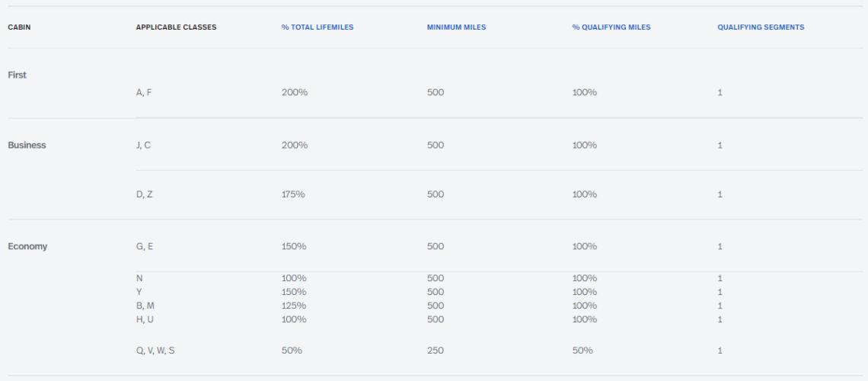This screenshot has height=381, width=868.
Task: Click the Qualifying Segments column header
Action: (760, 27)
